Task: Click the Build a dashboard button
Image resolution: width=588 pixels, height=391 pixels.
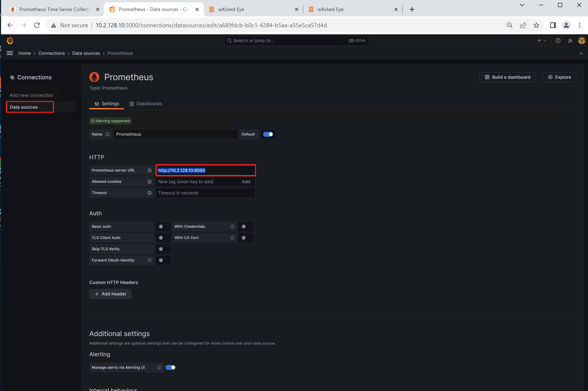Action: pos(507,77)
